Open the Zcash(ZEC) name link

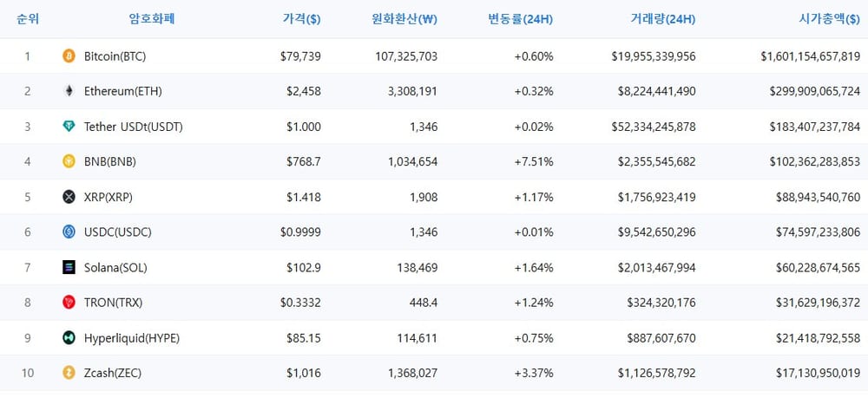[x=113, y=373]
